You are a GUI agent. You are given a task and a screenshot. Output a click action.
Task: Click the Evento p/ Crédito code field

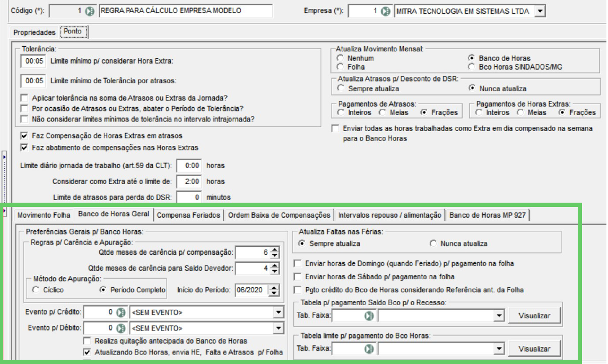point(99,312)
